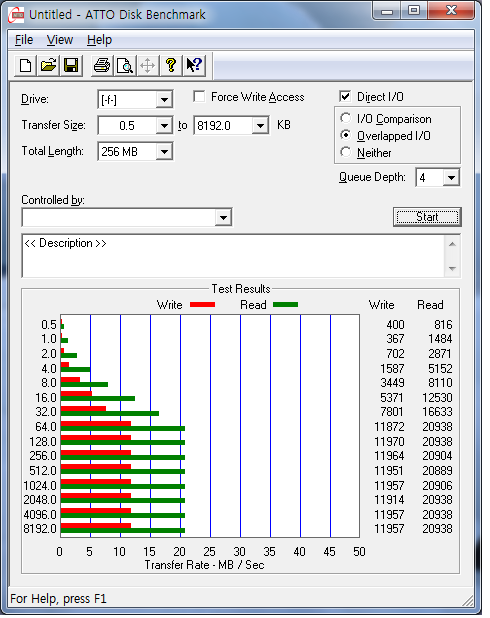Click the red write bar for 8192.0
The width and height of the screenshot is (490, 618).
click(96, 526)
